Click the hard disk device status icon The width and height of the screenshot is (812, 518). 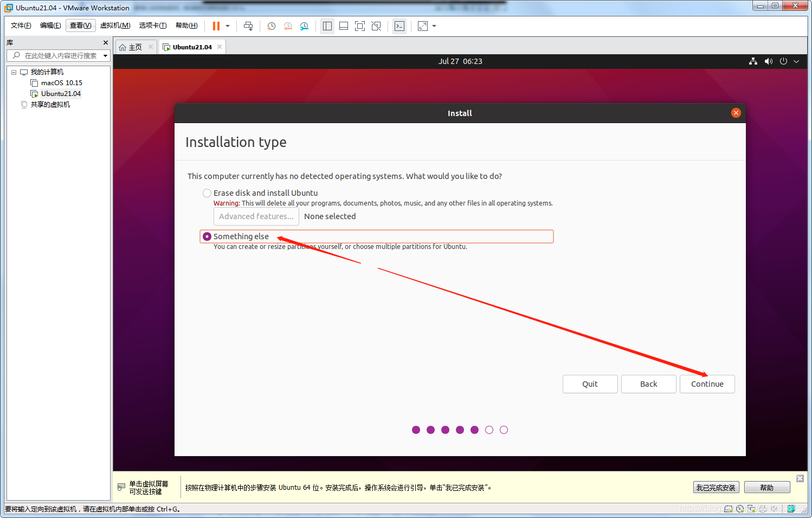coord(729,509)
